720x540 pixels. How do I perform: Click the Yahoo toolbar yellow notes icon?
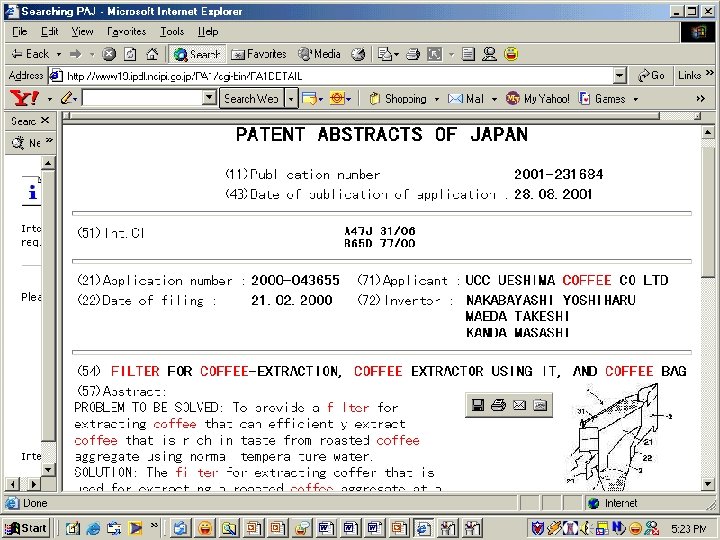[309, 98]
